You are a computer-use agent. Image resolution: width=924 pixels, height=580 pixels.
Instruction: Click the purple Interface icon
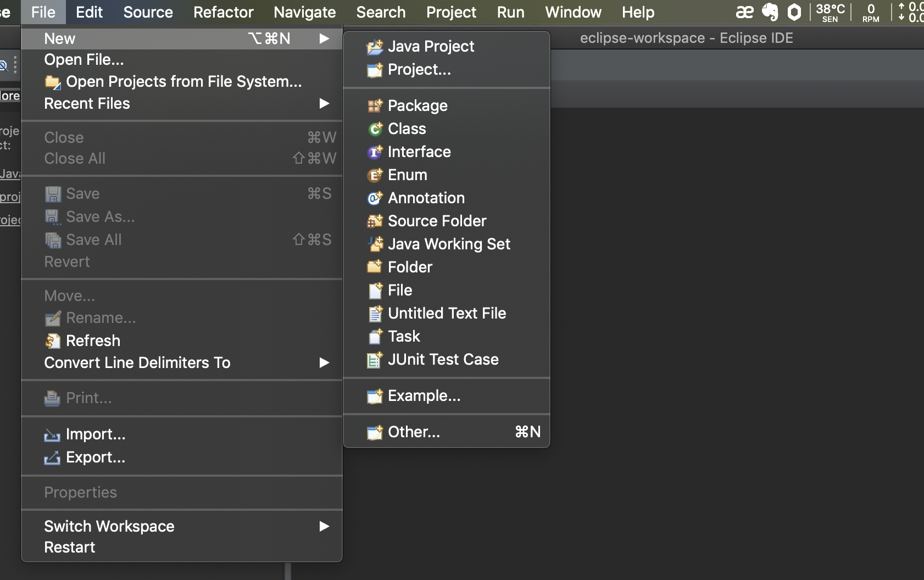point(375,152)
